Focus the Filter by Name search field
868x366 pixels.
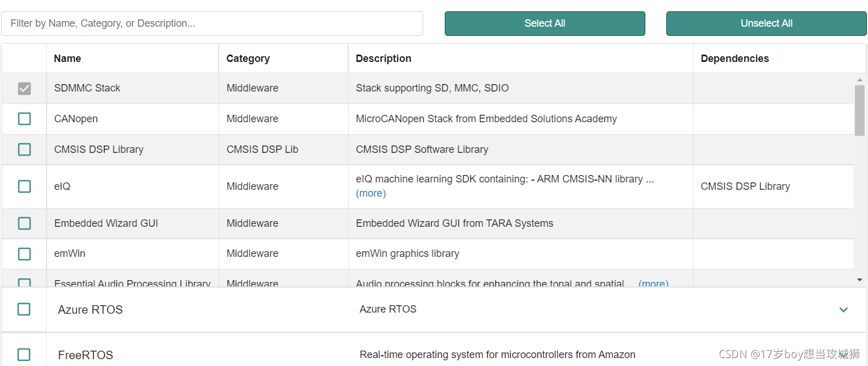(212, 23)
